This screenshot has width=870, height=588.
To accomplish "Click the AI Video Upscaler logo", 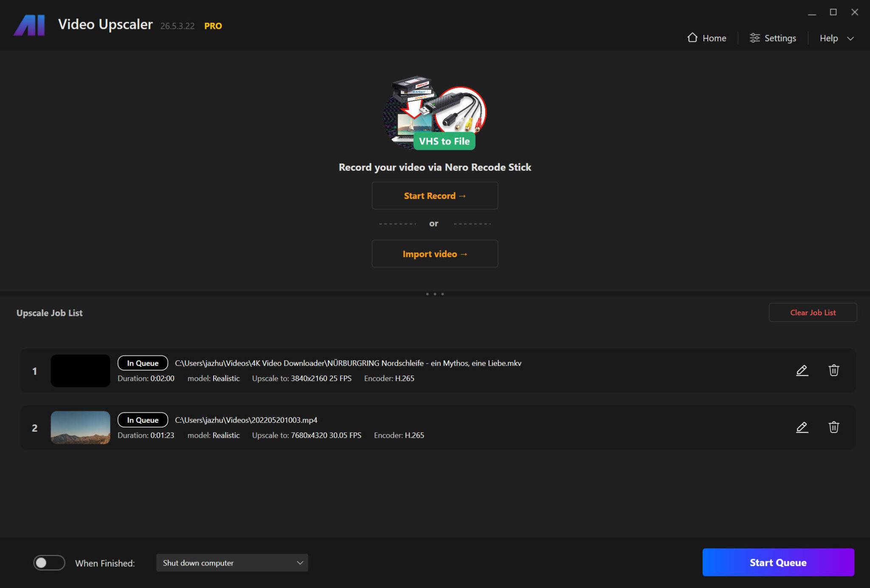I will (29, 25).
